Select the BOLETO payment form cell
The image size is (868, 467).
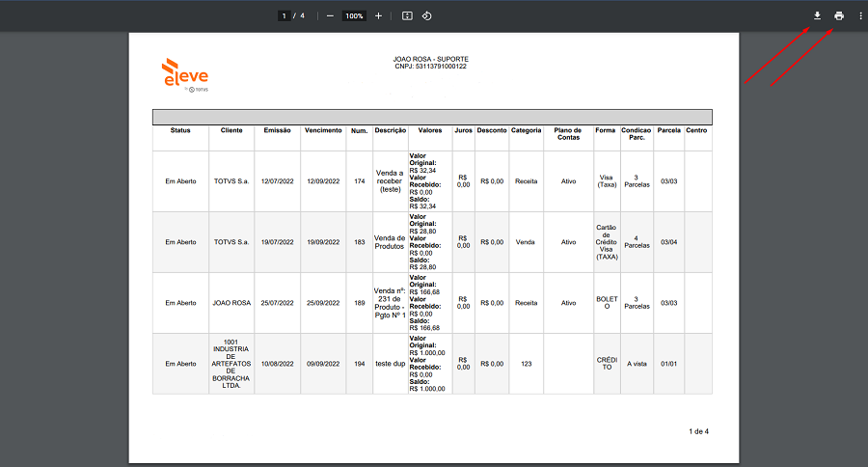tap(607, 302)
